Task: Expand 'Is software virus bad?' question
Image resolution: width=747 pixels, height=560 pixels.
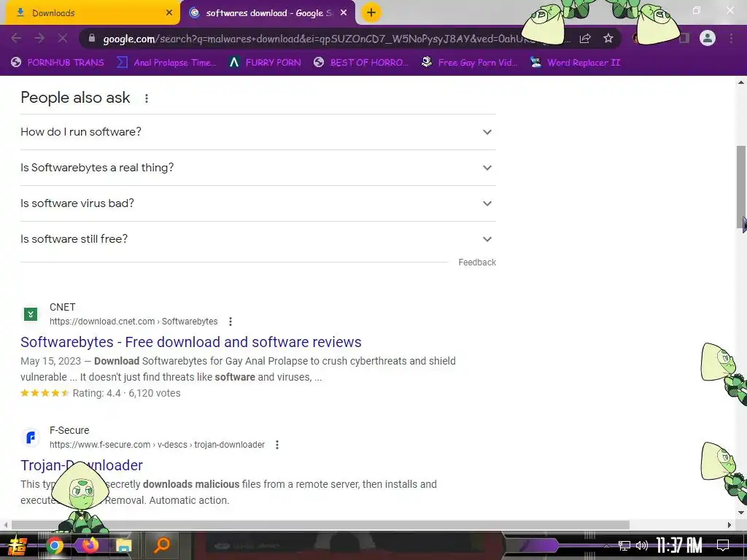Action: (258, 203)
